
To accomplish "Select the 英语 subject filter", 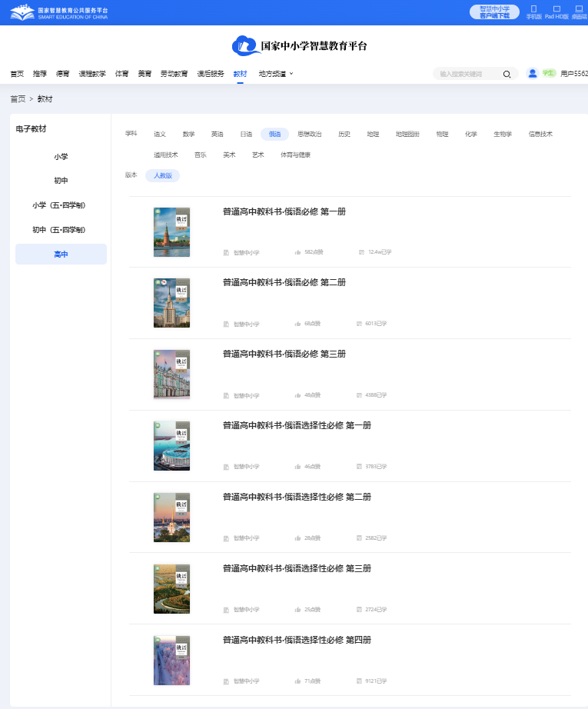I will 218,134.
